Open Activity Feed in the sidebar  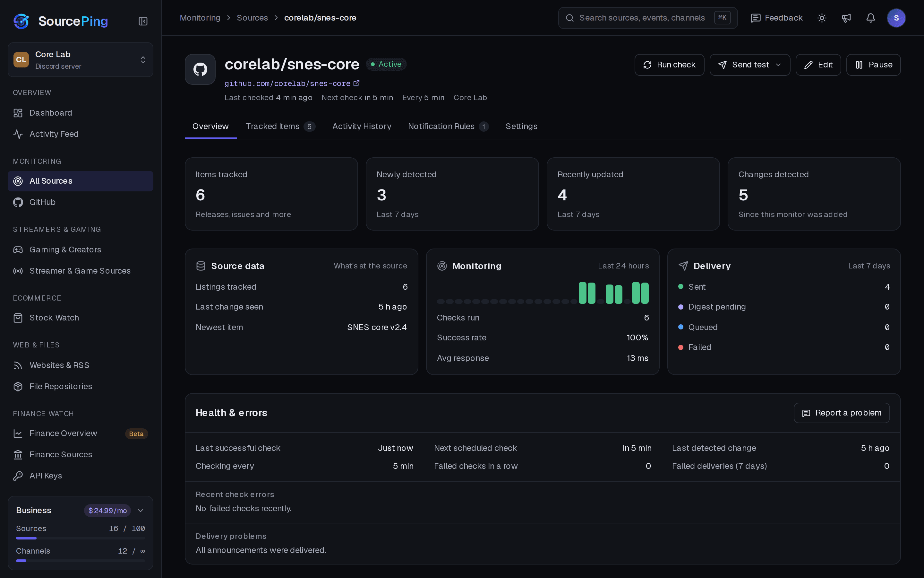81,134
